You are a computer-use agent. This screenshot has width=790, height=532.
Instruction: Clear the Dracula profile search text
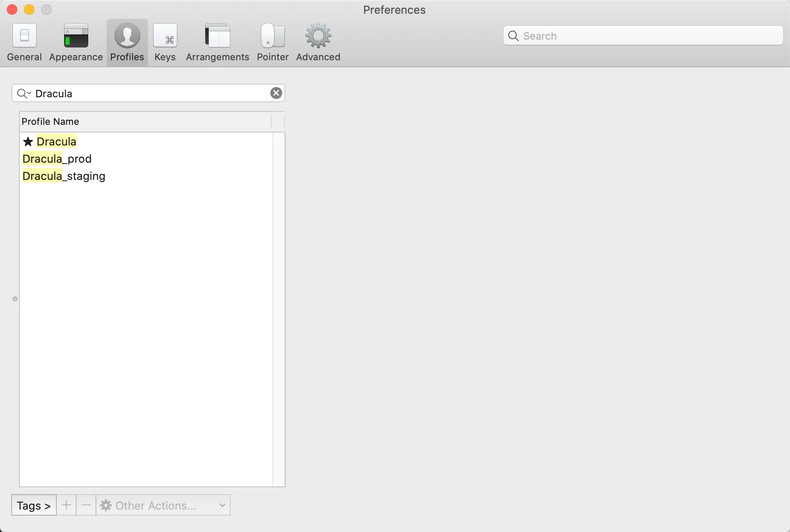click(276, 93)
